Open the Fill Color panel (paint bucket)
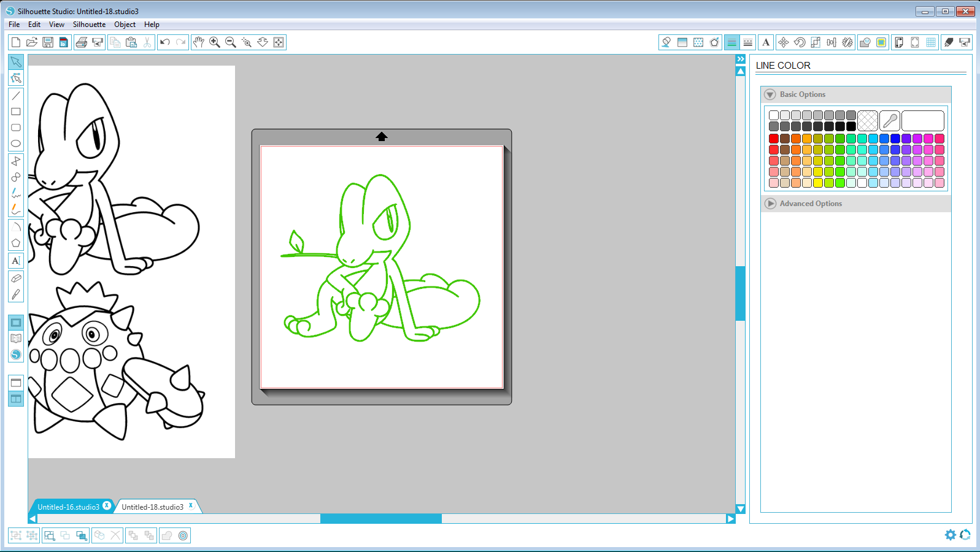Image resolution: width=980 pixels, height=552 pixels. pyautogui.click(x=666, y=42)
